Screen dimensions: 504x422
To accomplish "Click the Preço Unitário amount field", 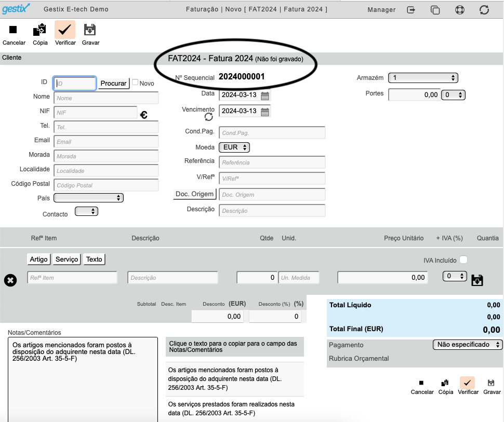I will click(x=383, y=278).
